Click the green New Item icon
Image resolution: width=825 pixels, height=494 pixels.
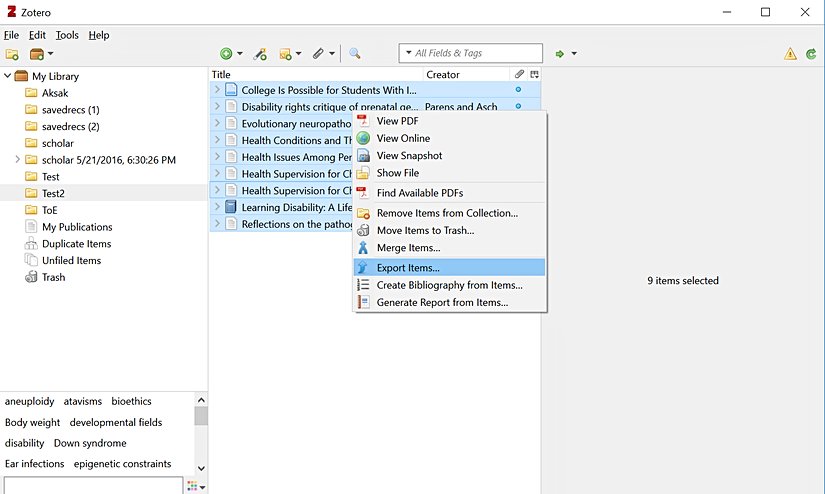[x=226, y=54]
